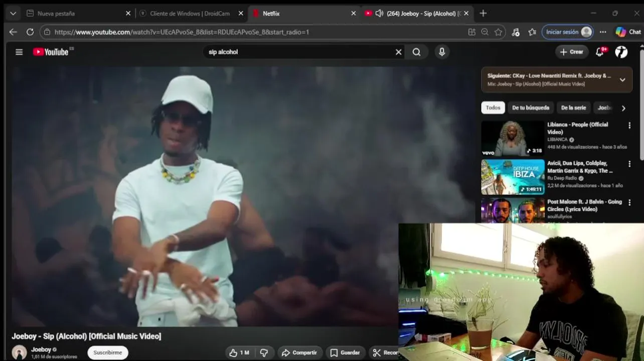Open the media control music note icon

pyautogui.click(x=516, y=32)
